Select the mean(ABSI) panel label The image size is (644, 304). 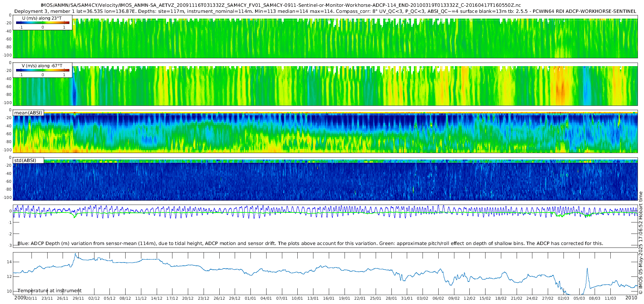pyautogui.click(x=28, y=113)
